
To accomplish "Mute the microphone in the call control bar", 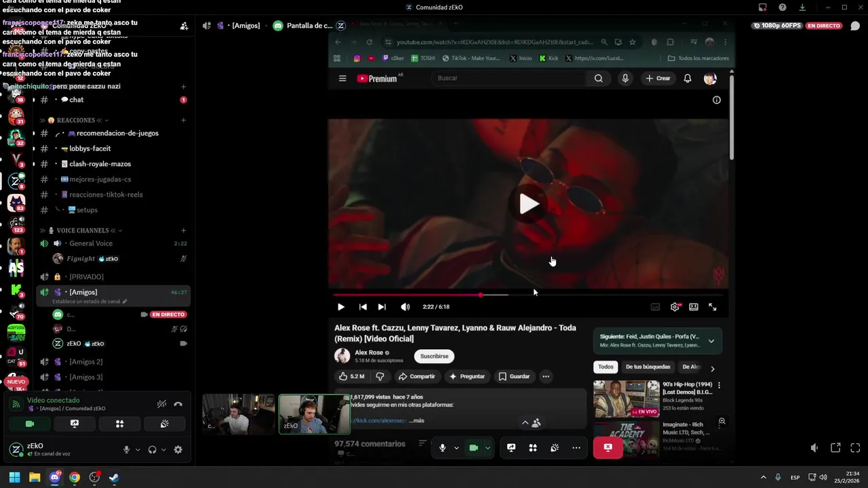I will (442, 448).
